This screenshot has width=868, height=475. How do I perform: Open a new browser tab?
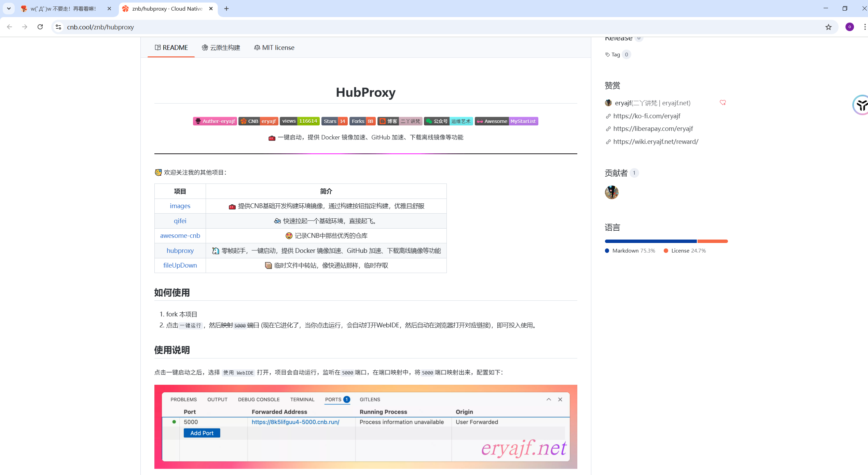coord(226,9)
